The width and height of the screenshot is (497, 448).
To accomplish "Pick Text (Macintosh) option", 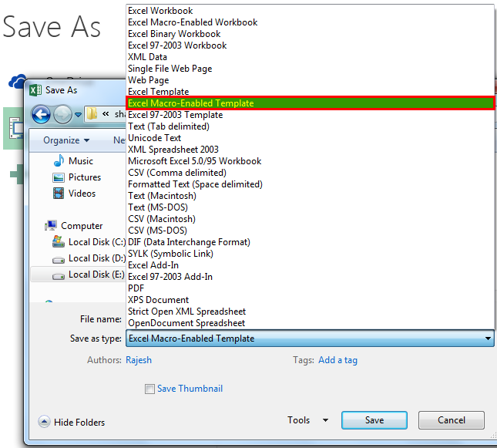I will coord(310,196).
